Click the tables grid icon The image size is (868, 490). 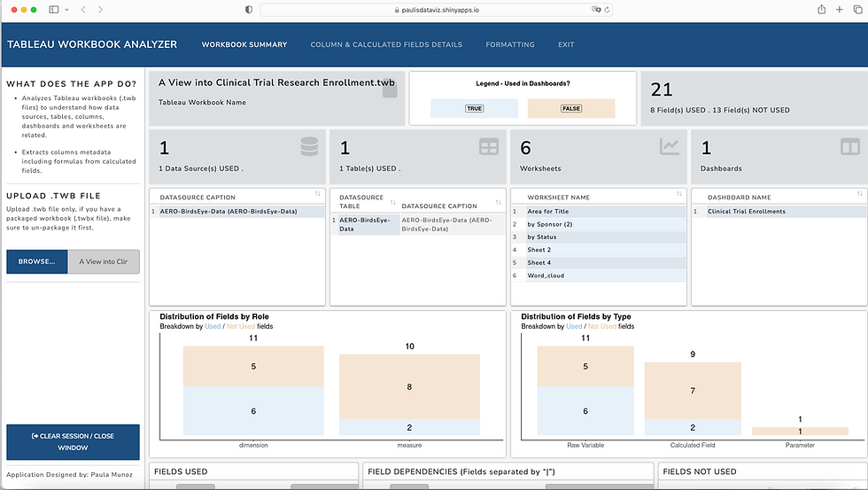[x=489, y=147]
